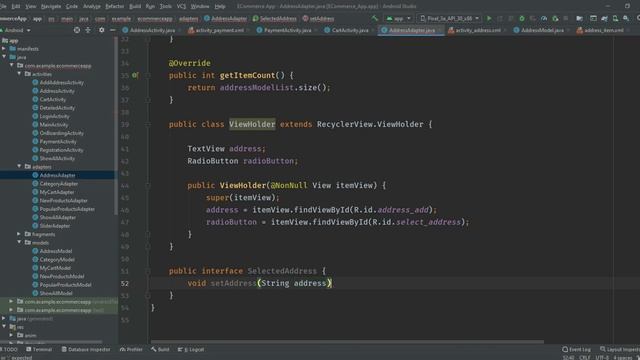
Task: Open the Build menu
Action: 135,6
